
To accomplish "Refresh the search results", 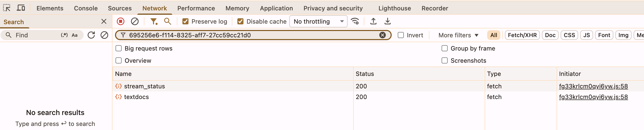I will pyautogui.click(x=91, y=35).
